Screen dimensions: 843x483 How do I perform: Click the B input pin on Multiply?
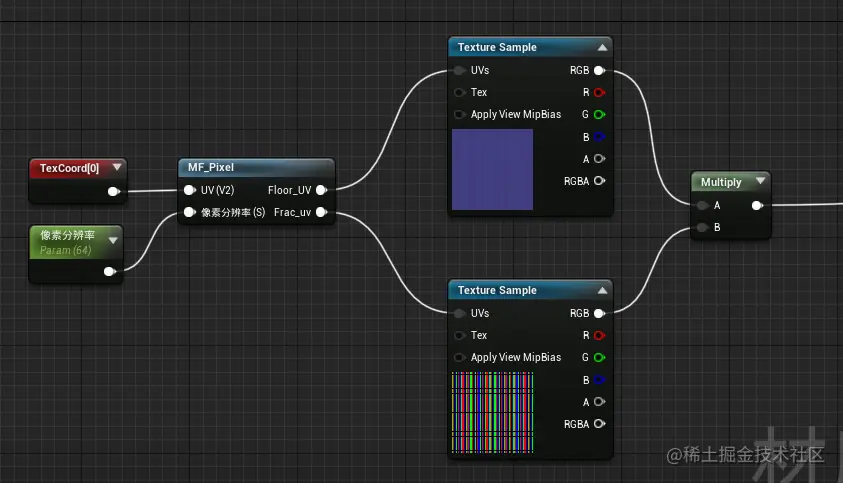(702, 228)
